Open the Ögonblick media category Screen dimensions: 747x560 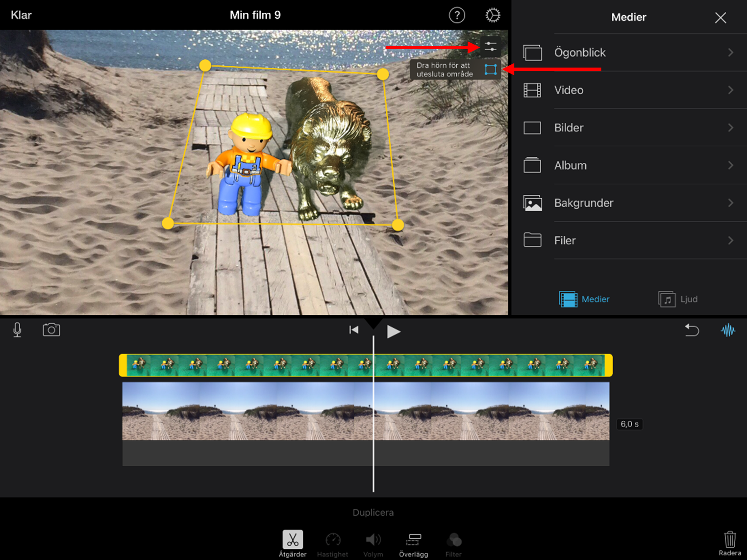point(629,53)
